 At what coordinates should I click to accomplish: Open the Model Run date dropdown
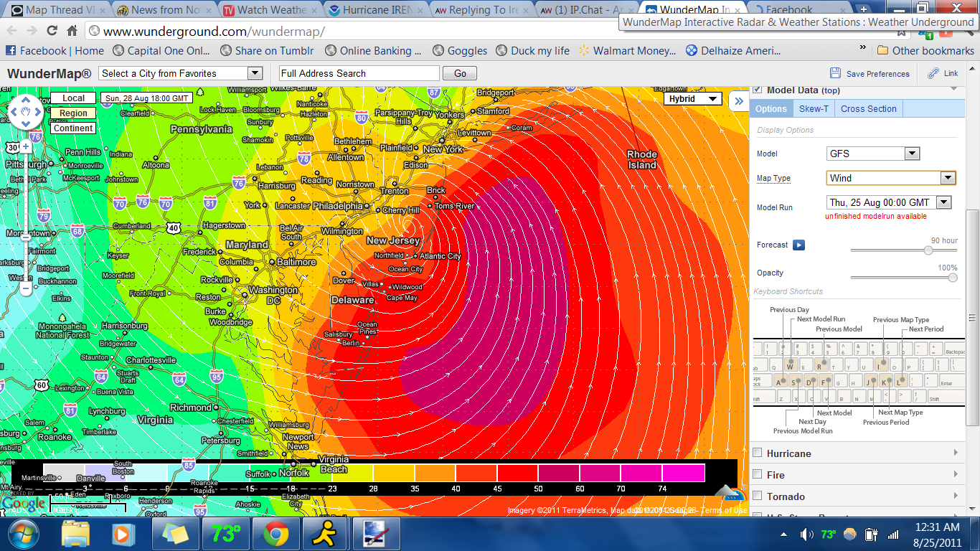pos(889,203)
